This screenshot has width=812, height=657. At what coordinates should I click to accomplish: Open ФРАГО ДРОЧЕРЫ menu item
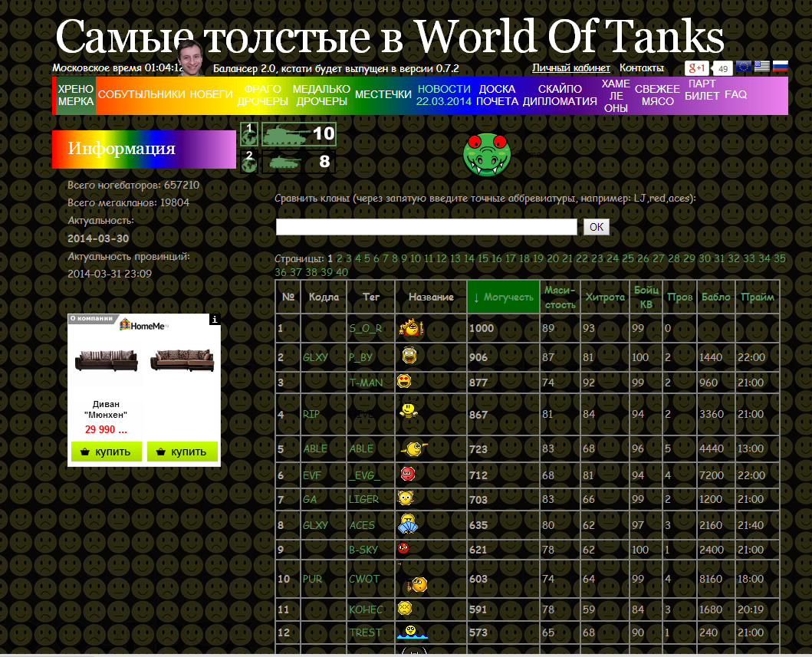262,95
